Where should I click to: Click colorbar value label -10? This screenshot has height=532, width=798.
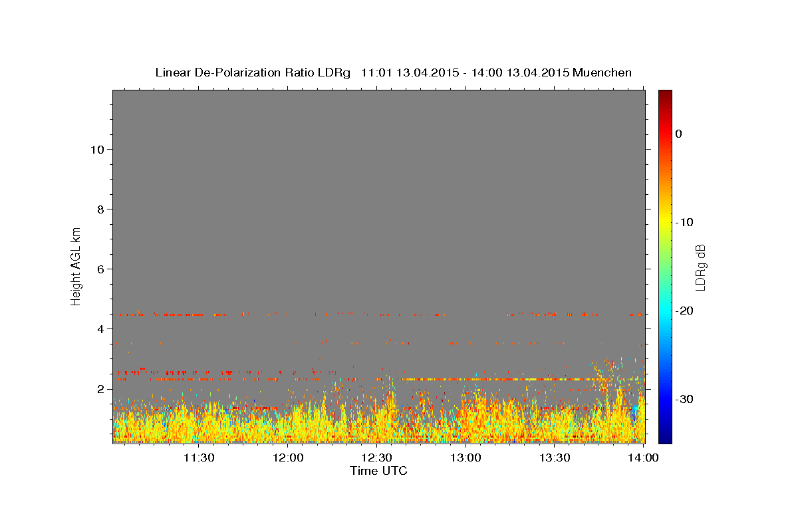pyautogui.click(x=684, y=222)
